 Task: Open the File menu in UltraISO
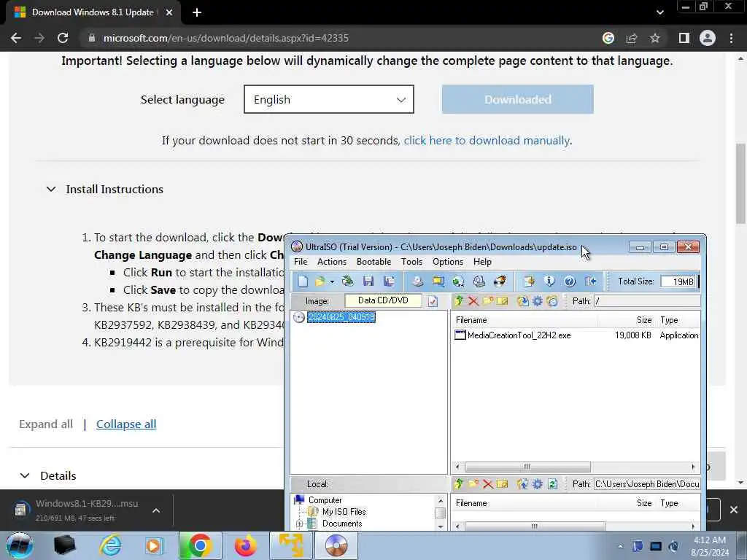[301, 262]
